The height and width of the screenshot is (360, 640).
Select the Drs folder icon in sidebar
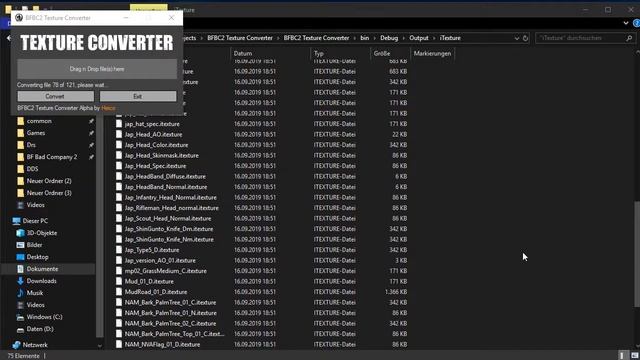click(x=20, y=145)
